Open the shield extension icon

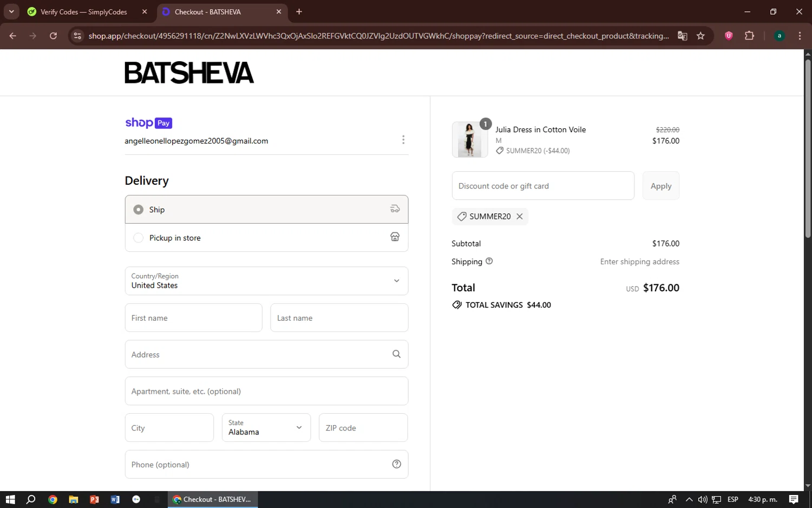[x=729, y=36]
